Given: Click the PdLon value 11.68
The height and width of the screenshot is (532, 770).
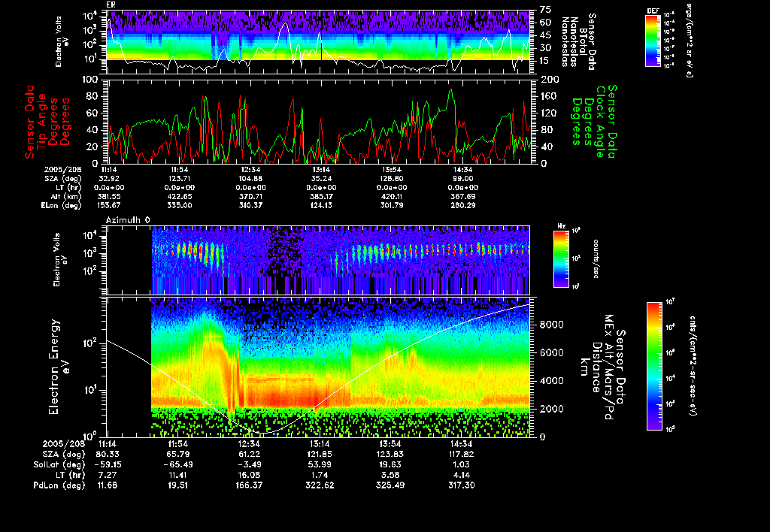Looking at the screenshot, I should 108,485.
